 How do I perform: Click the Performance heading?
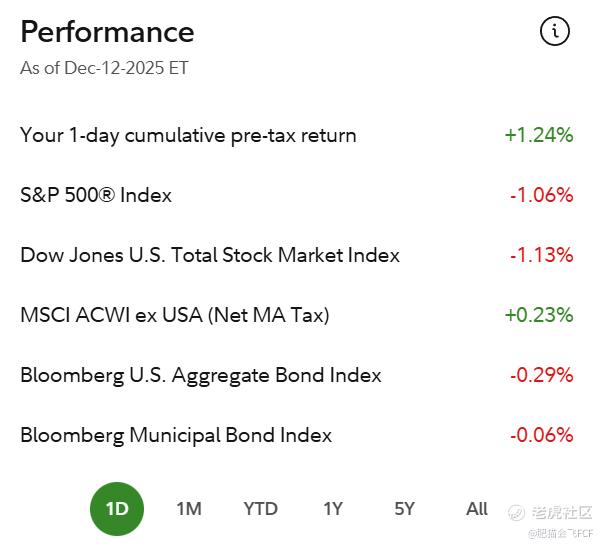tap(107, 32)
